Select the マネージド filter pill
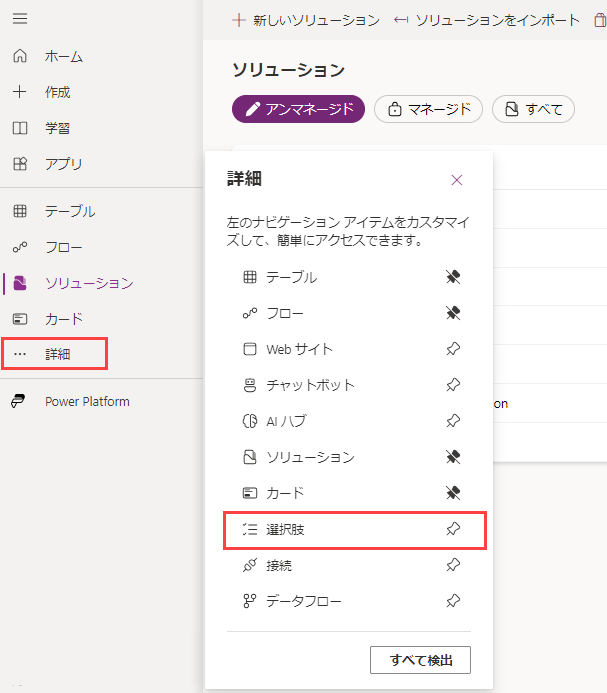The image size is (607, 693). (x=428, y=109)
